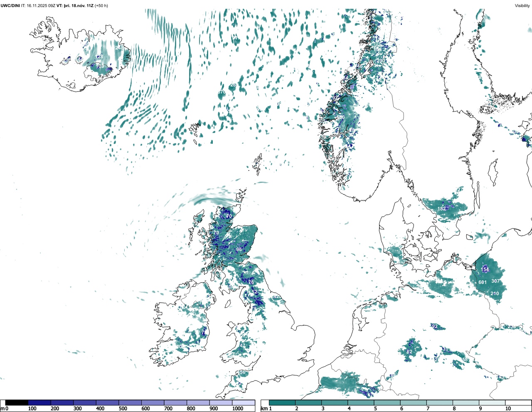The height and width of the screenshot is (412, 532).
Task: Click the '248' value over eastern Iceland
Action: [119, 48]
